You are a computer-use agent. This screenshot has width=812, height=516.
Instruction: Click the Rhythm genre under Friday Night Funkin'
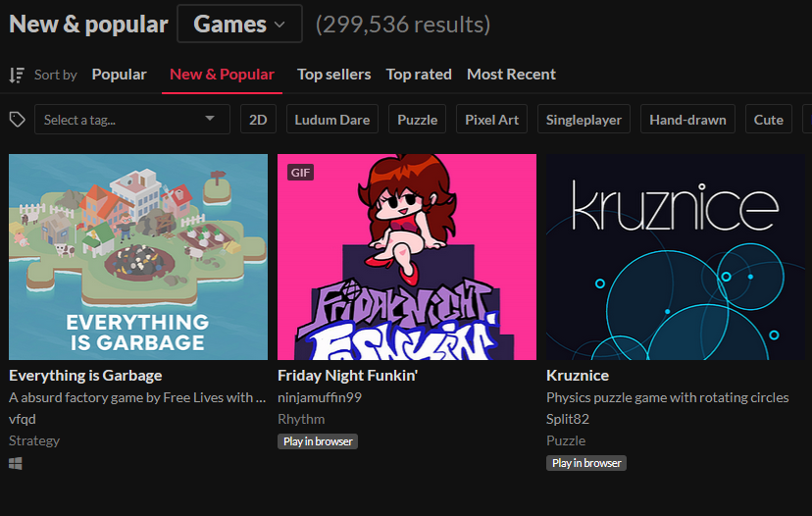(x=301, y=419)
